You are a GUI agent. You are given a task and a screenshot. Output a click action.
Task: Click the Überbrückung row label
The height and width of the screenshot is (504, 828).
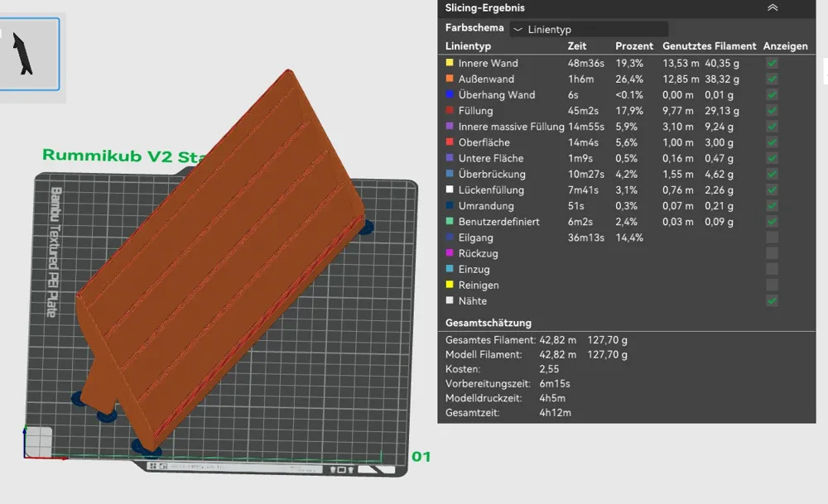click(492, 174)
